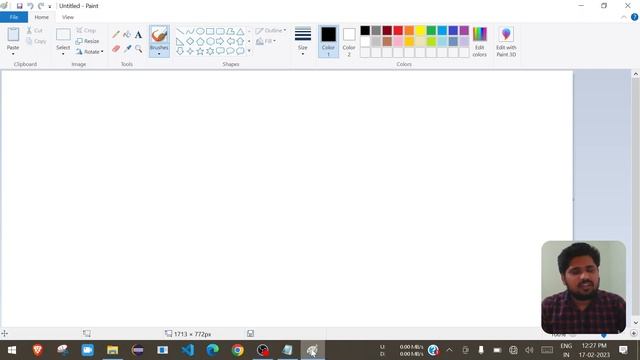Open the Edit colors dialog
Image resolution: width=640 pixels, height=360 pixels.
[x=480, y=41]
